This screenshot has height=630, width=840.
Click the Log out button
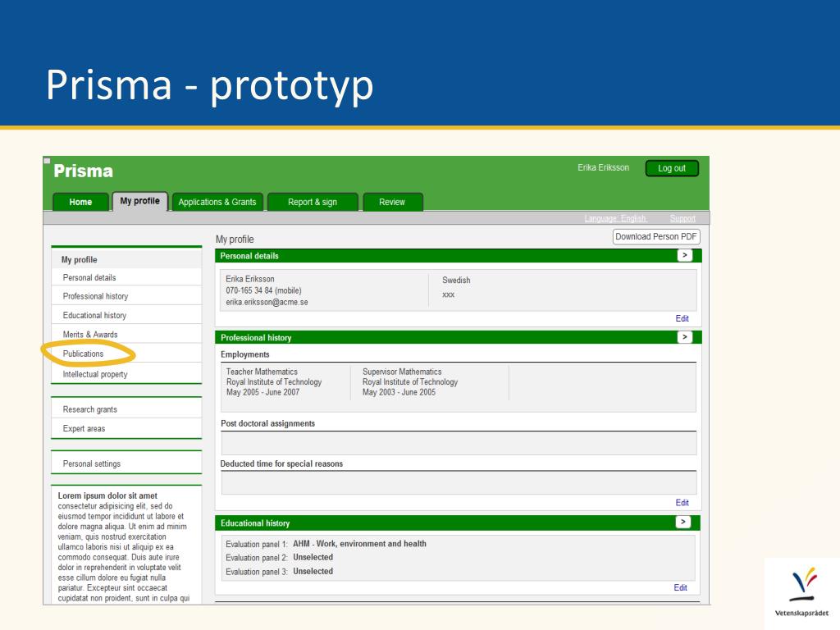click(x=672, y=168)
